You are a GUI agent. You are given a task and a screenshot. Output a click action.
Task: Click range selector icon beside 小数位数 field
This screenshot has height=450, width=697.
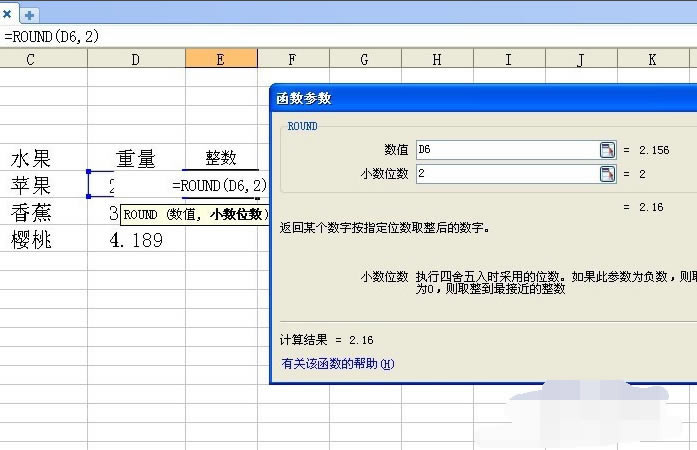[x=607, y=174]
